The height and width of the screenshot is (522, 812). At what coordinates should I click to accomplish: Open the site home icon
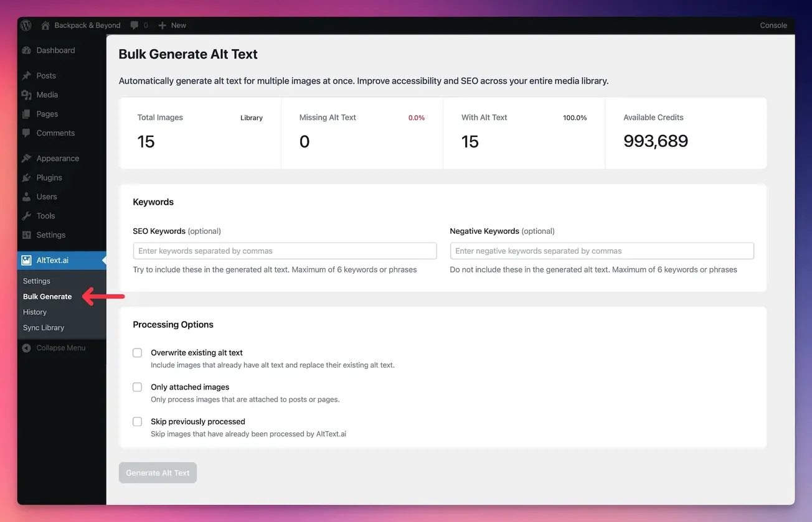(45, 26)
